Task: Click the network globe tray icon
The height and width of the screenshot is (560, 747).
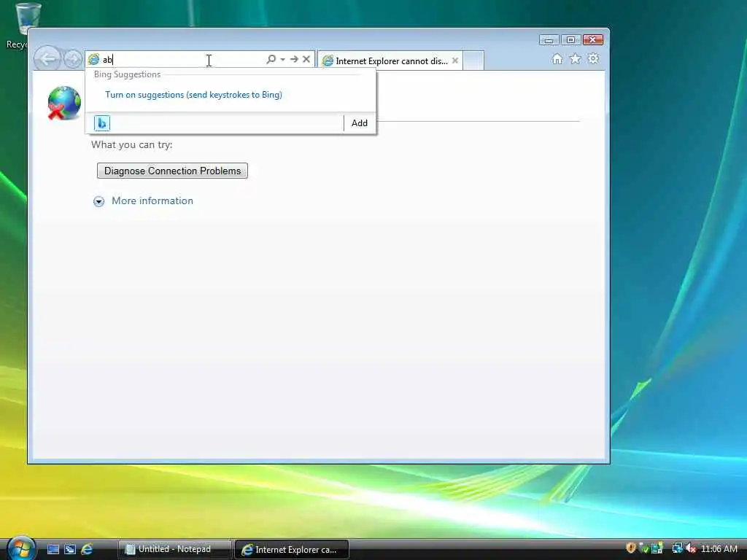Action: pos(677,548)
